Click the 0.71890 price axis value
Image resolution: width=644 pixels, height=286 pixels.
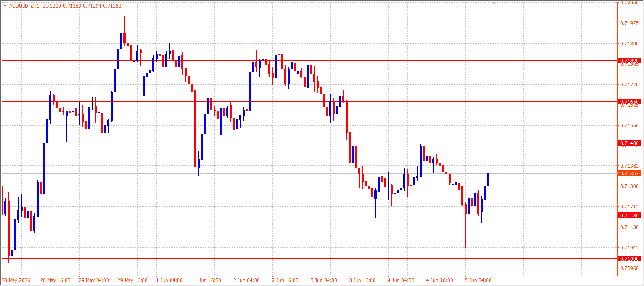click(x=630, y=44)
